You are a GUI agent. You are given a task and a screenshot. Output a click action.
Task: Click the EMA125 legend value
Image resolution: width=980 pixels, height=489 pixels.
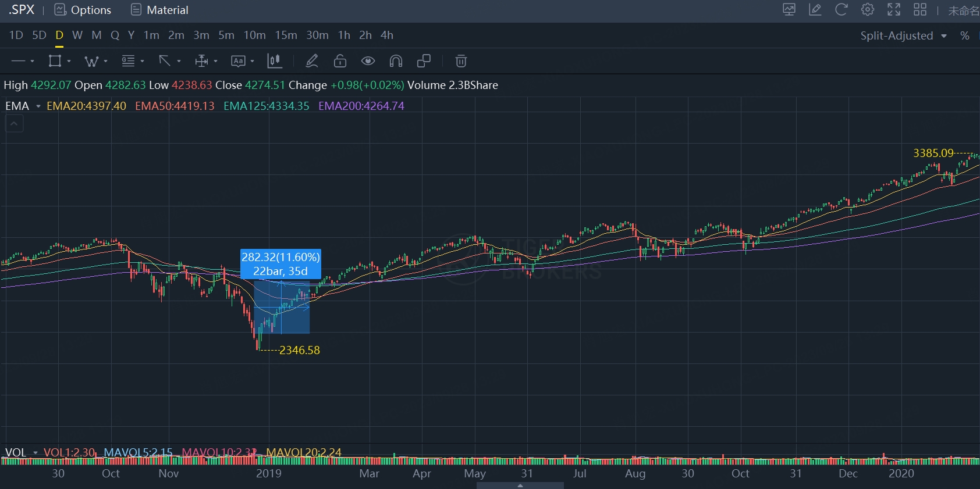pos(267,106)
